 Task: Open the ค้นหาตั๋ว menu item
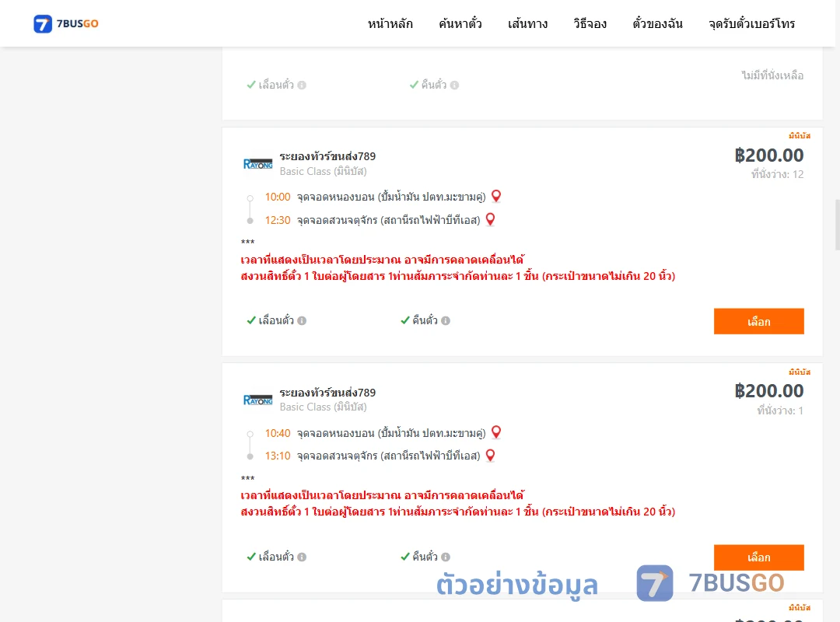[460, 23]
